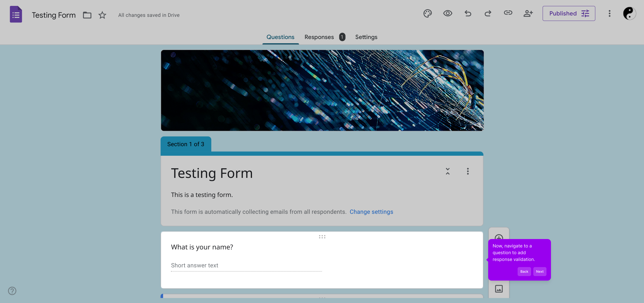Click the Short answer text field
The width and height of the screenshot is (644, 303).
246,265
